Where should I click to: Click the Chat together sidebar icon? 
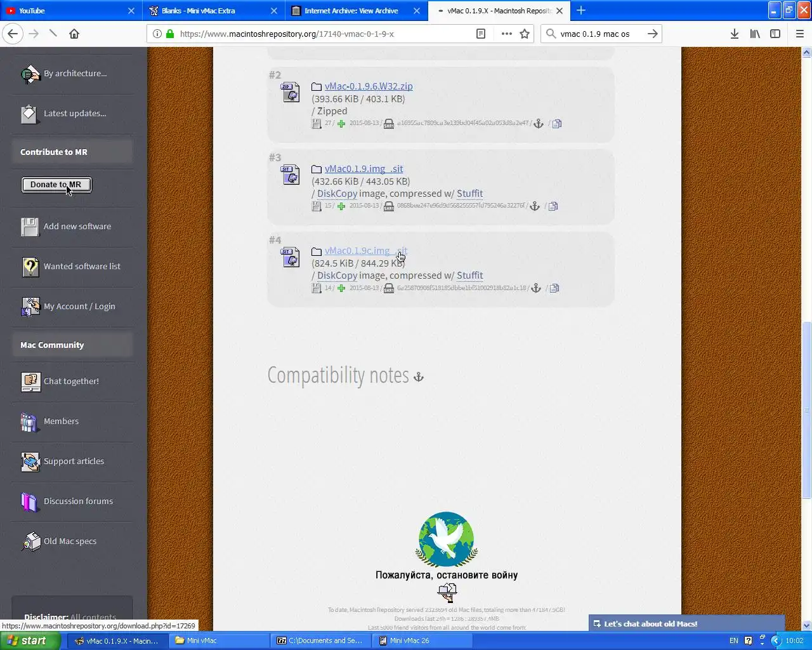[x=30, y=381]
